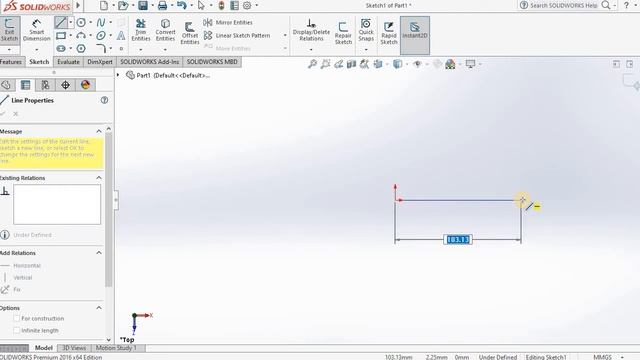The width and height of the screenshot is (640, 360).
Task: Collapse the Add Relations section
Action: pyautogui.click(x=99, y=253)
